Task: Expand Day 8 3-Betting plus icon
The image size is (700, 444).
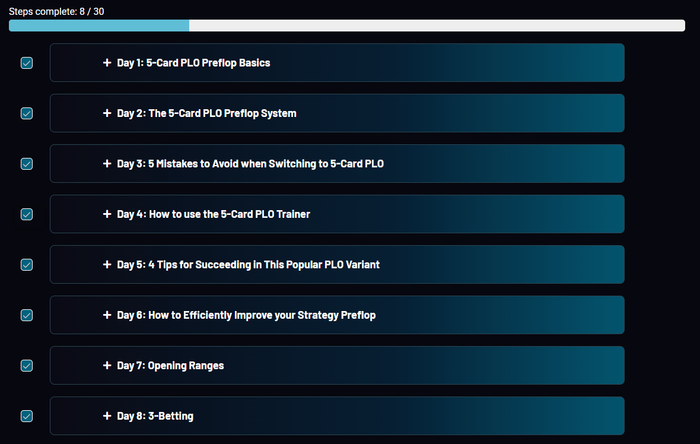Action: (107, 415)
